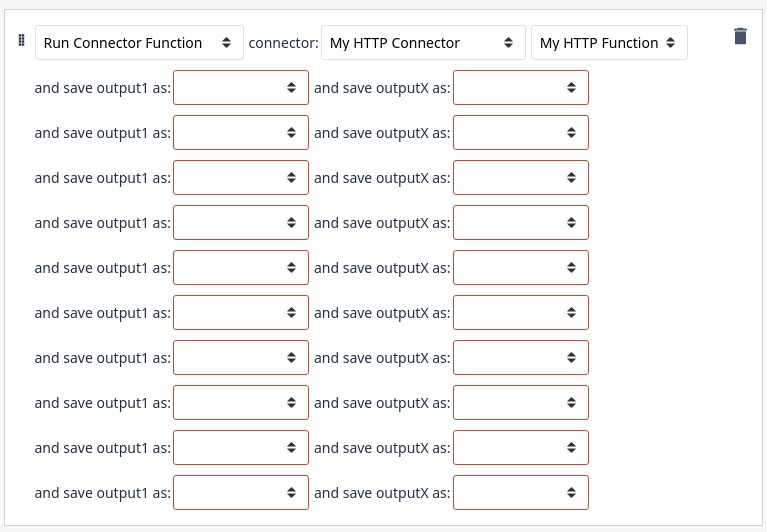Viewport: 767px width, 532px height.
Task: Open first row outputX save-as dropdown
Action: tap(520, 88)
